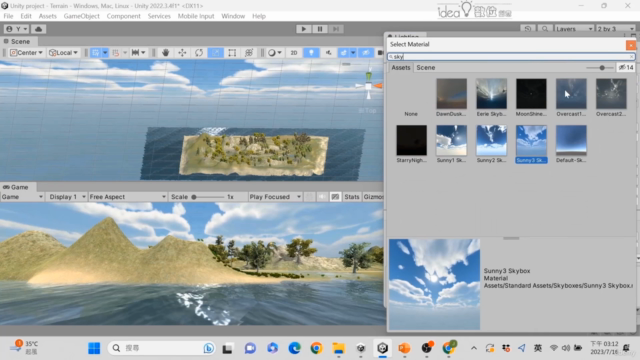Open the Edit menu
Viewport: 640px width, 360px height.
click(26, 16)
